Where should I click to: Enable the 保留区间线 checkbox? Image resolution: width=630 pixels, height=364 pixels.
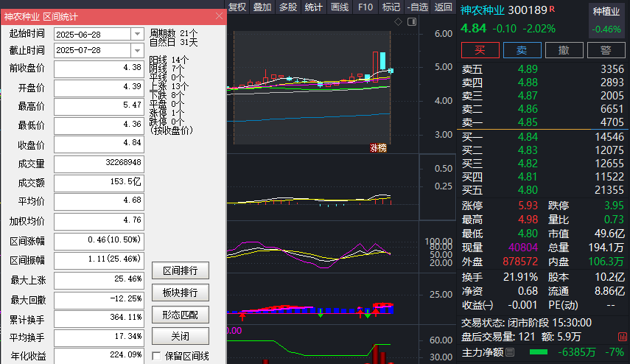pos(156,356)
